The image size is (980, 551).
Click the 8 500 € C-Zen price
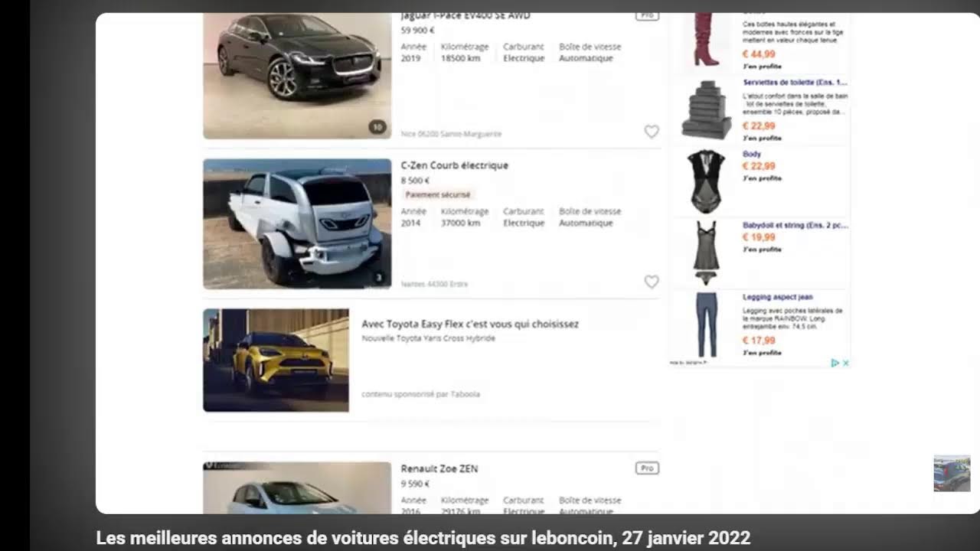pyautogui.click(x=416, y=181)
